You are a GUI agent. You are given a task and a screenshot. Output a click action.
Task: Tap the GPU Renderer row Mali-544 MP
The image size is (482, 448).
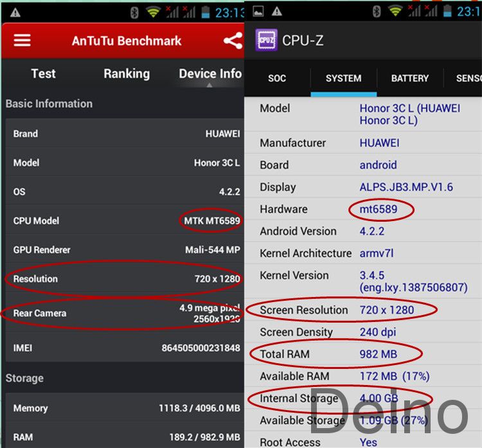125,249
